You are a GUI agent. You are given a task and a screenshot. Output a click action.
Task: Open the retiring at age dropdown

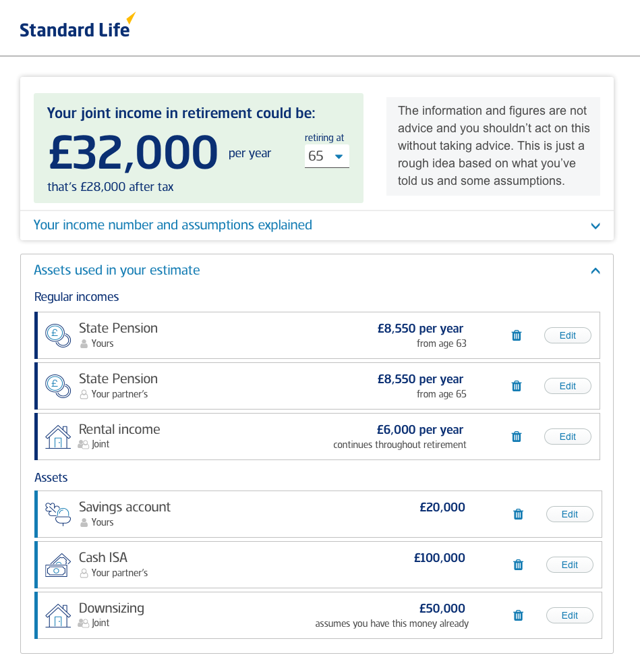327,156
